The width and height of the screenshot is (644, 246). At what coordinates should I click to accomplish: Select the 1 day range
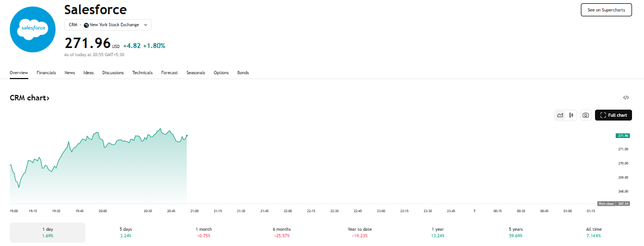pyautogui.click(x=48, y=232)
